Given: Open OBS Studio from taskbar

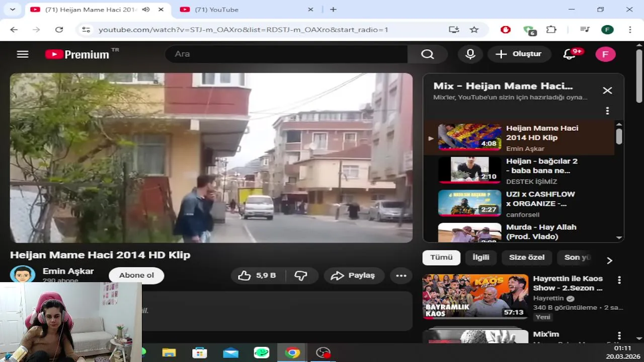Looking at the screenshot, I should point(323,352).
